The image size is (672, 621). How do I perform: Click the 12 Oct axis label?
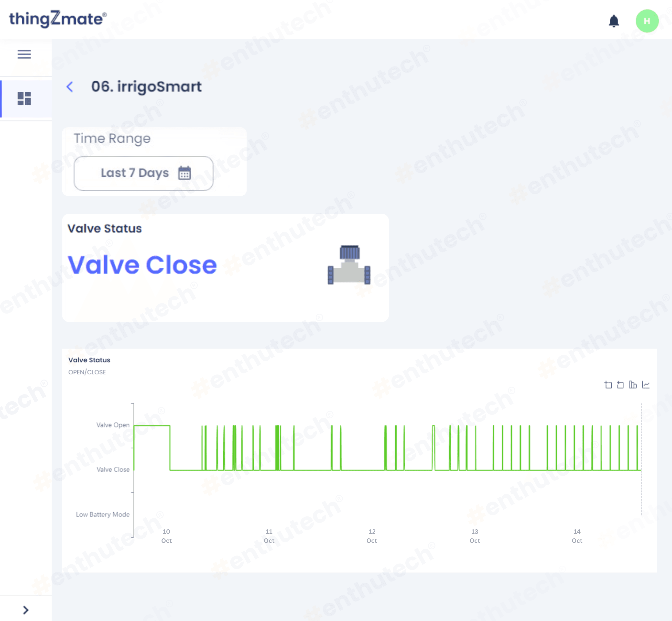[x=372, y=536]
